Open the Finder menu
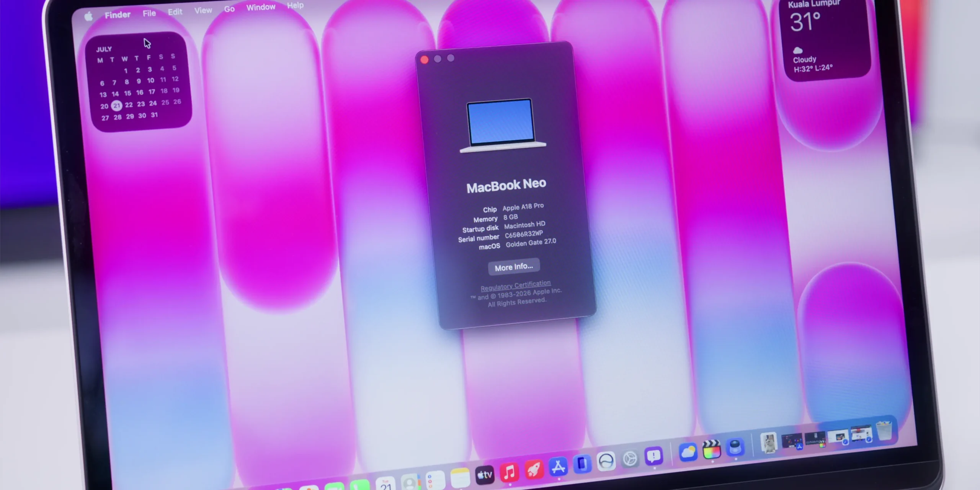This screenshot has height=490, width=980. coord(118,15)
